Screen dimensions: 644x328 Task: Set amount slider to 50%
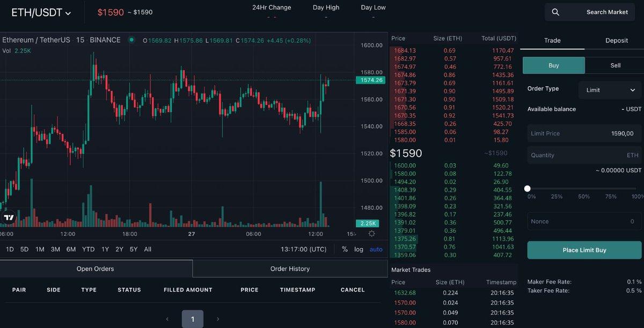(584, 197)
